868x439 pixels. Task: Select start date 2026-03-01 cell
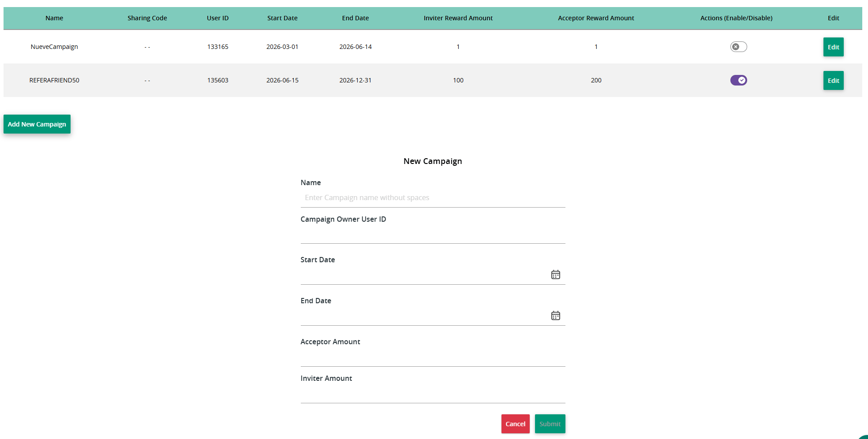(x=282, y=47)
